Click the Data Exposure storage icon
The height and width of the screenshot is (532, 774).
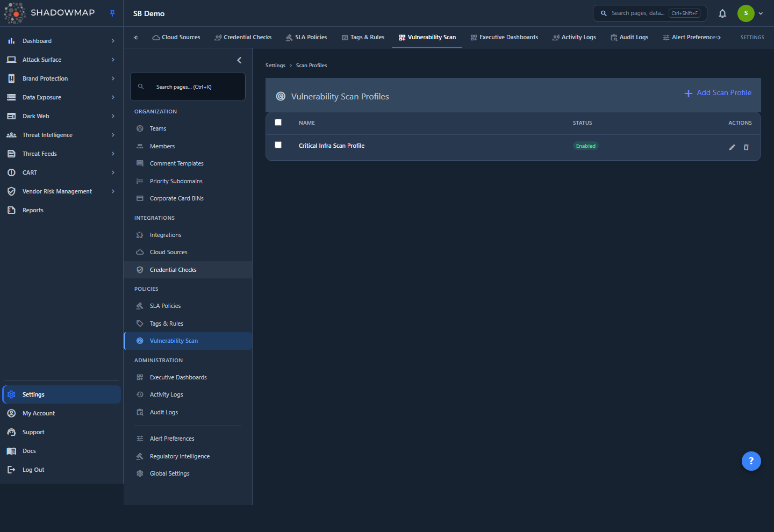pos(11,97)
